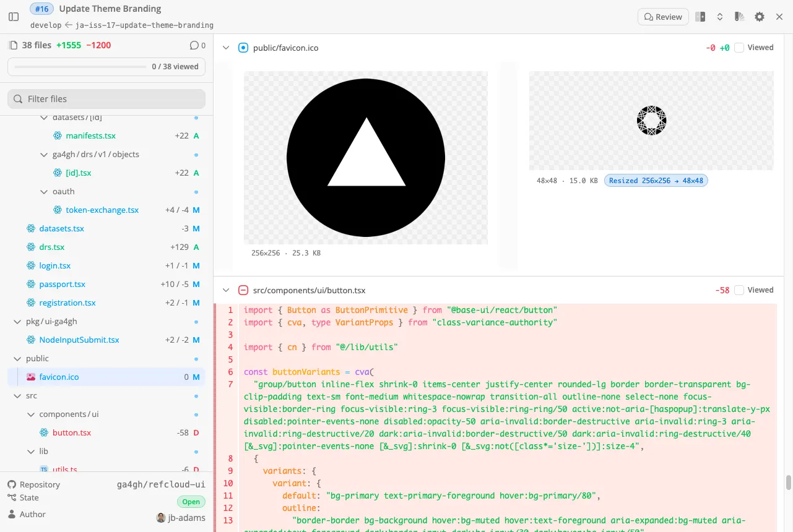This screenshot has width=793, height=532.
Task: Click the React icon beside drs.tsx
Action: coord(31,247)
